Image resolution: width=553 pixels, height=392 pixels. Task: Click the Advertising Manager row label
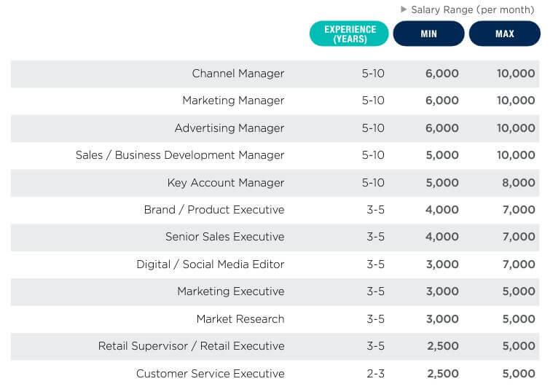click(x=229, y=128)
